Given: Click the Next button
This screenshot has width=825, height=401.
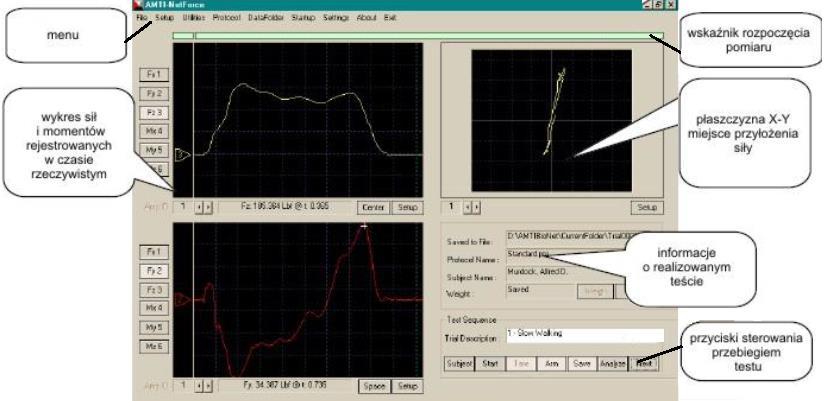Looking at the screenshot, I should [x=643, y=363].
